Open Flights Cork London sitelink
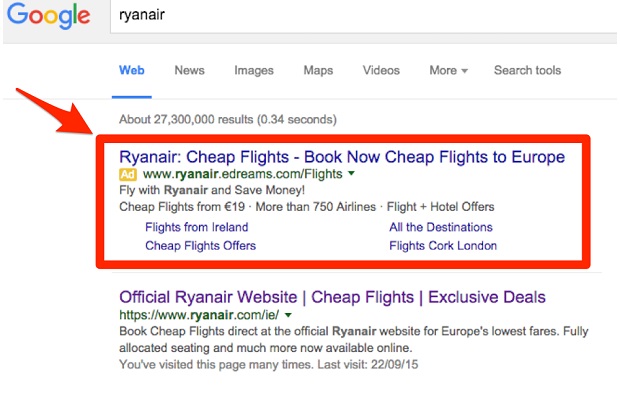The height and width of the screenshot is (400, 620). [x=443, y=245]
